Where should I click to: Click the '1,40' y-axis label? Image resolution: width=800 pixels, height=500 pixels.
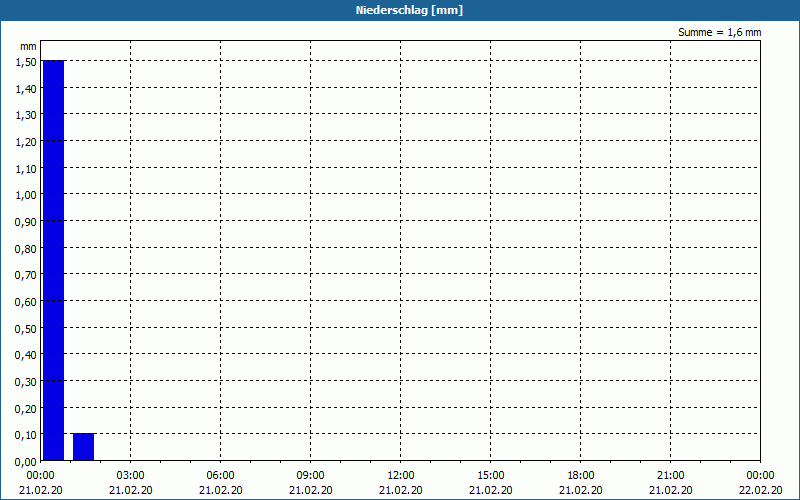[26, 89]
